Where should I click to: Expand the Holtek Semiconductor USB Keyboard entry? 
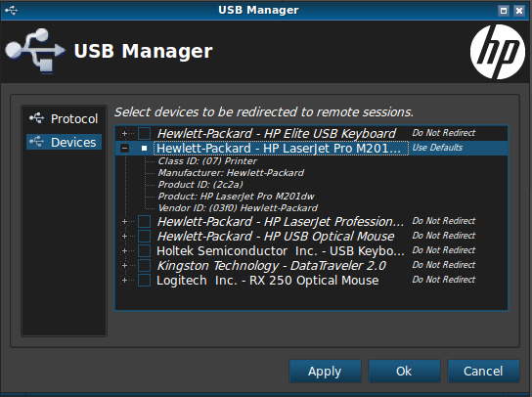point(124,250)
